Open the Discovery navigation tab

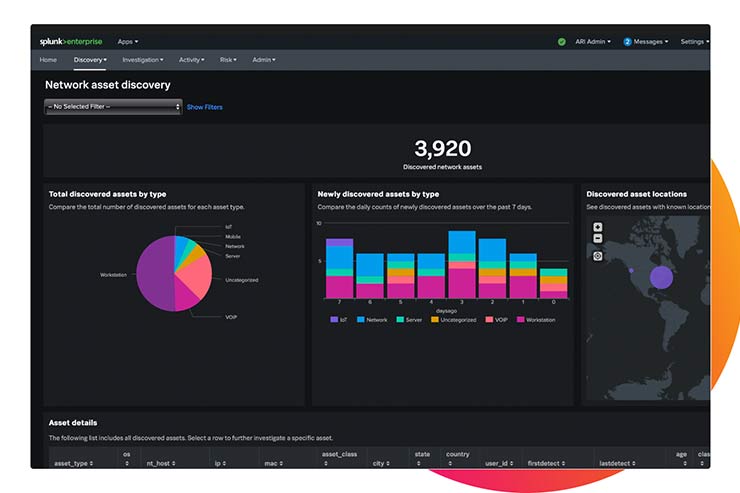[x=90, y=60]
